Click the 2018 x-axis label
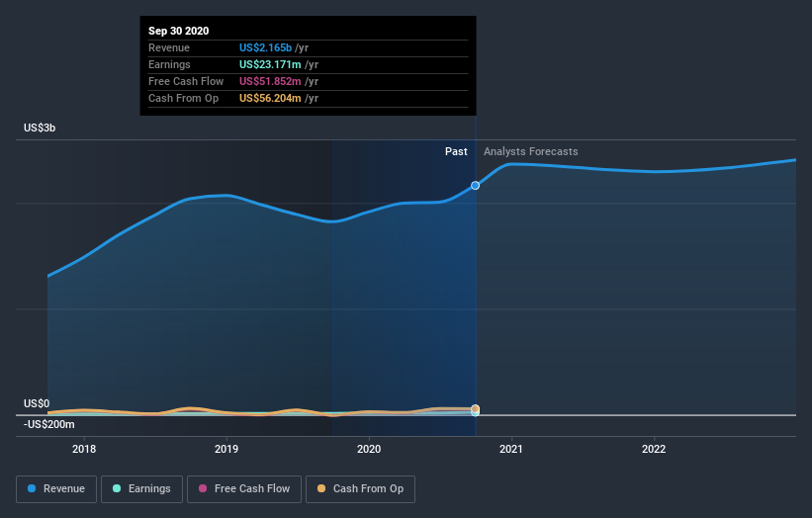The image size is (812, 518). point(84,449)
